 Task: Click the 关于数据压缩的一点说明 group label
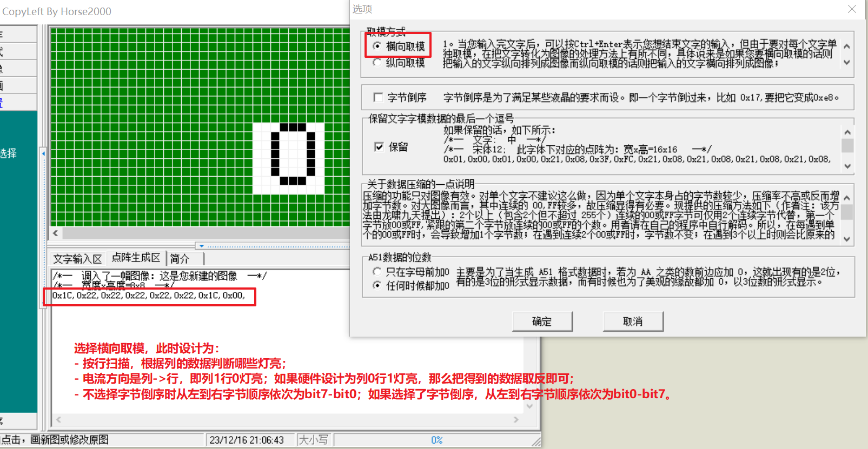pos(420,184)
